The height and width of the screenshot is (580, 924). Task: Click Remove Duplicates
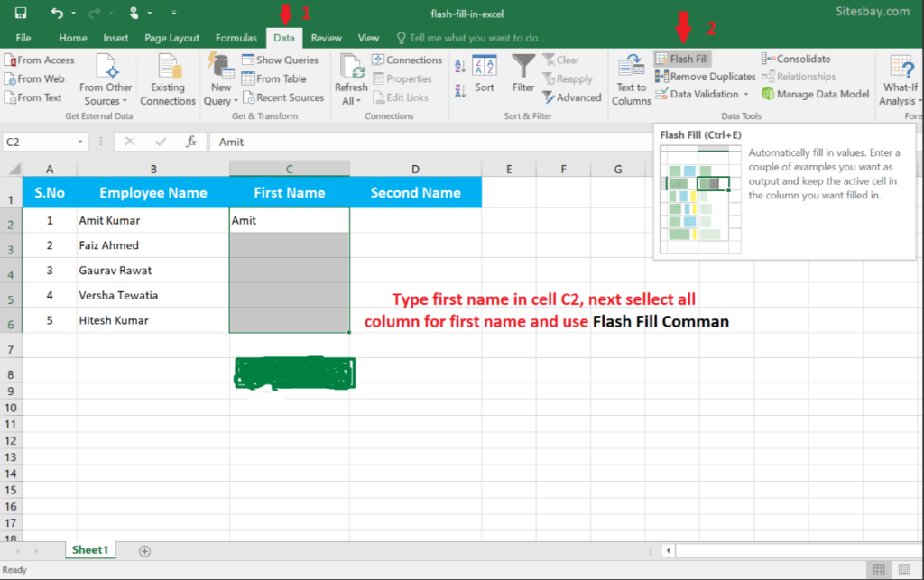click(x=706, y=77)
